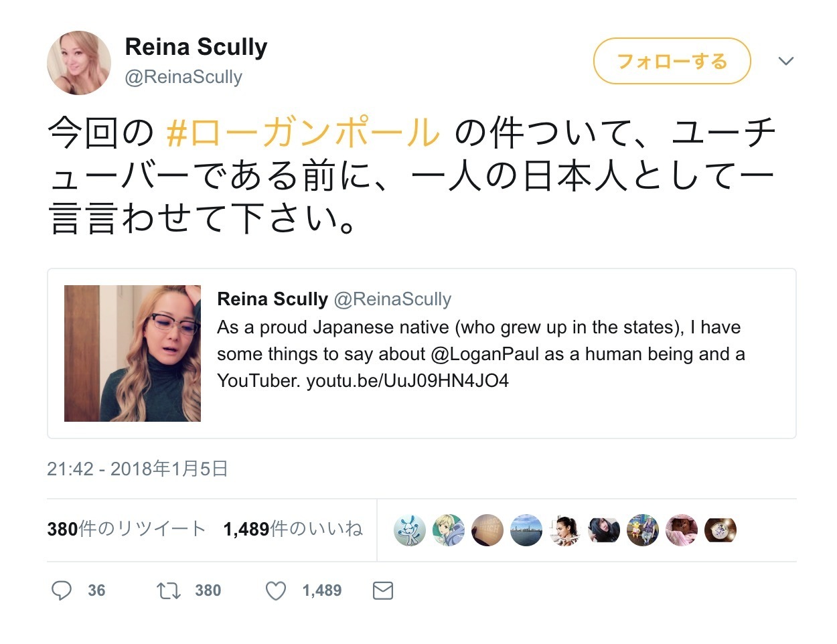View the 380件のリツイート retweet list

(x=126, y=529)
